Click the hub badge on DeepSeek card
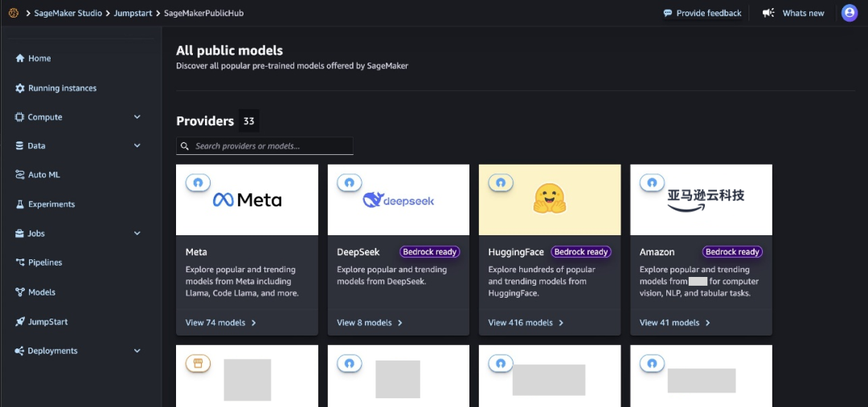868x407 pixels. click(350, 182)
